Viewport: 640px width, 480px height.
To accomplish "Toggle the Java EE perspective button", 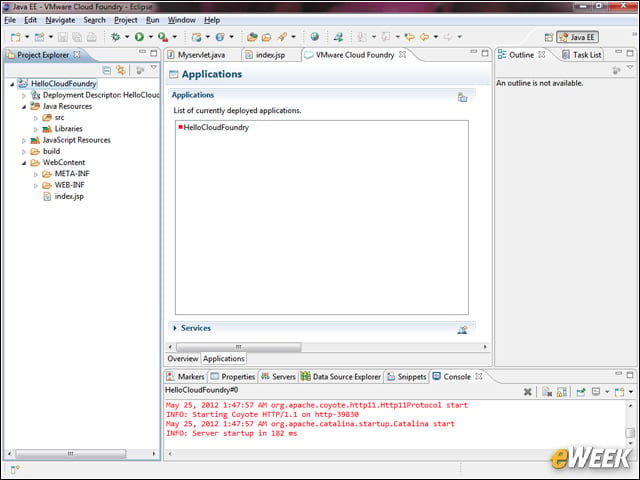I will (577, 37).
